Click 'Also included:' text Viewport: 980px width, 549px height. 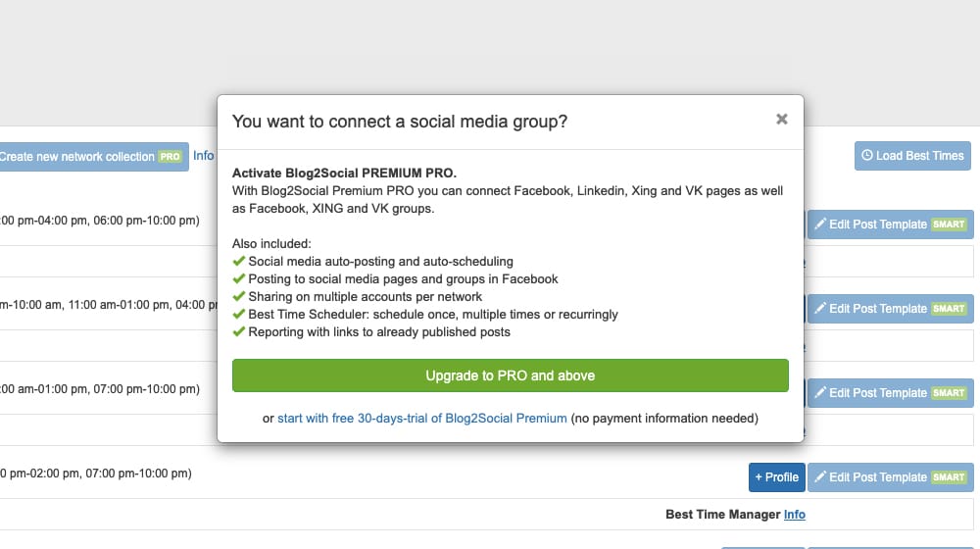click(271, 244)
